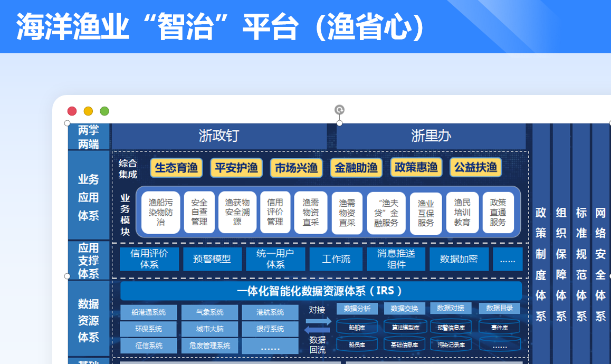The height and width of the screenshot is (364, 611).
Task: Select the 浙里办 header block
Action: pyautogui.click(x=431, y=136)
